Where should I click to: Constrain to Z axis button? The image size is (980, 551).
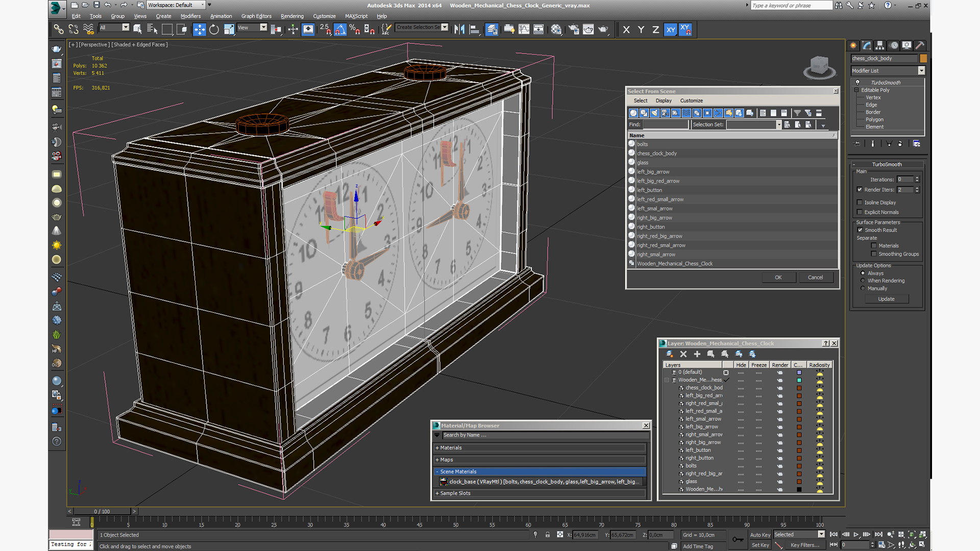655,30
